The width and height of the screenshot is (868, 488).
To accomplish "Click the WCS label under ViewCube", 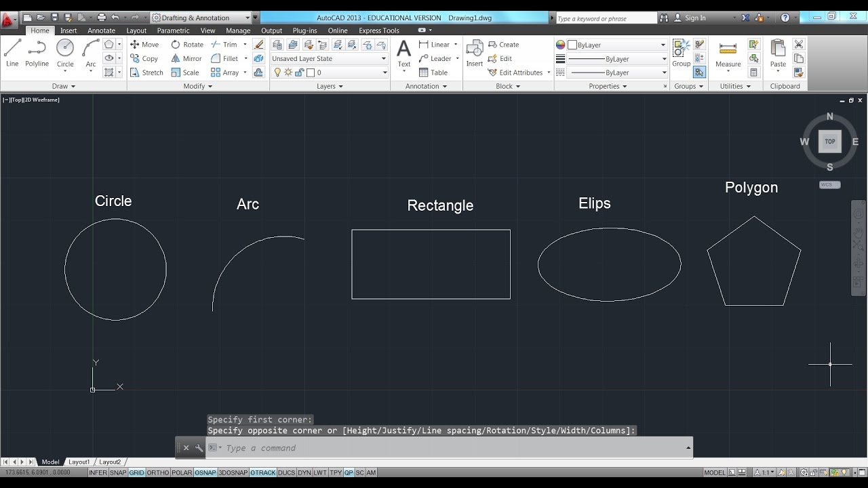I will coord(829,184).
